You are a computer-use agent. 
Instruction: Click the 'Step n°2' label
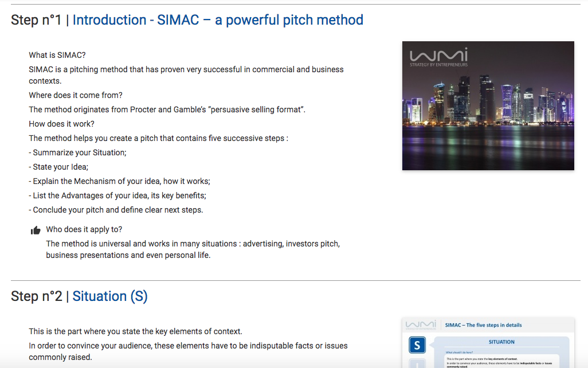(36, 296)
